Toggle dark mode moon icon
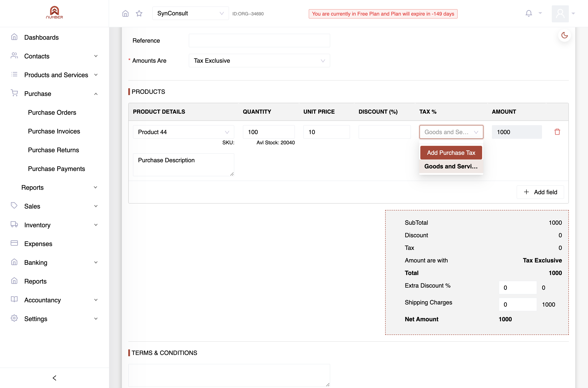This screenshot has width=588, height=388. coord(565,35)
